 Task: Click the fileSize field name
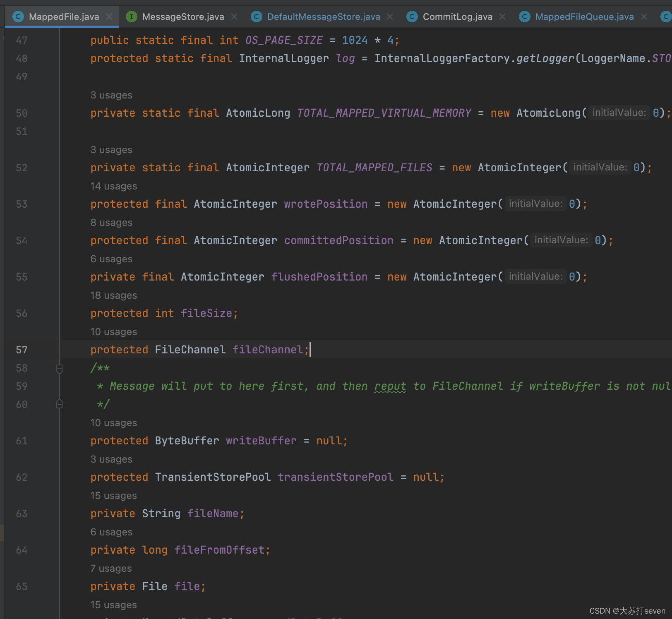click(206, 314)
